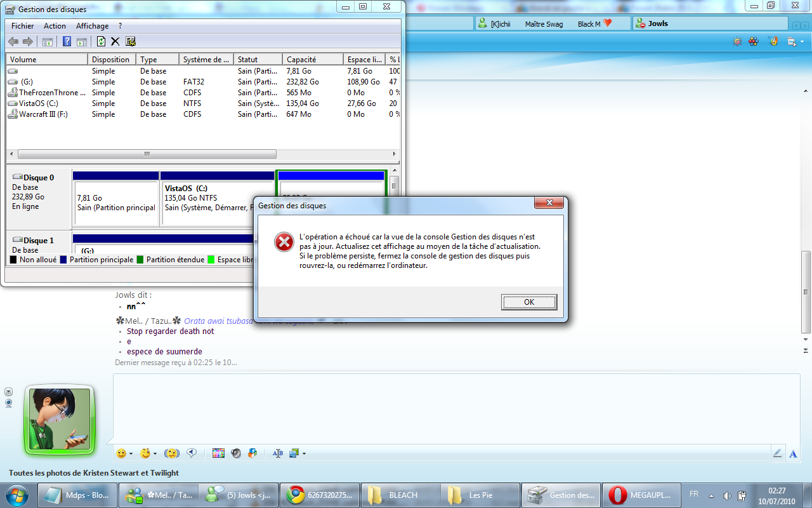
Task: Open the nudge shaking emoticon icon
Action: coord(171,453)
